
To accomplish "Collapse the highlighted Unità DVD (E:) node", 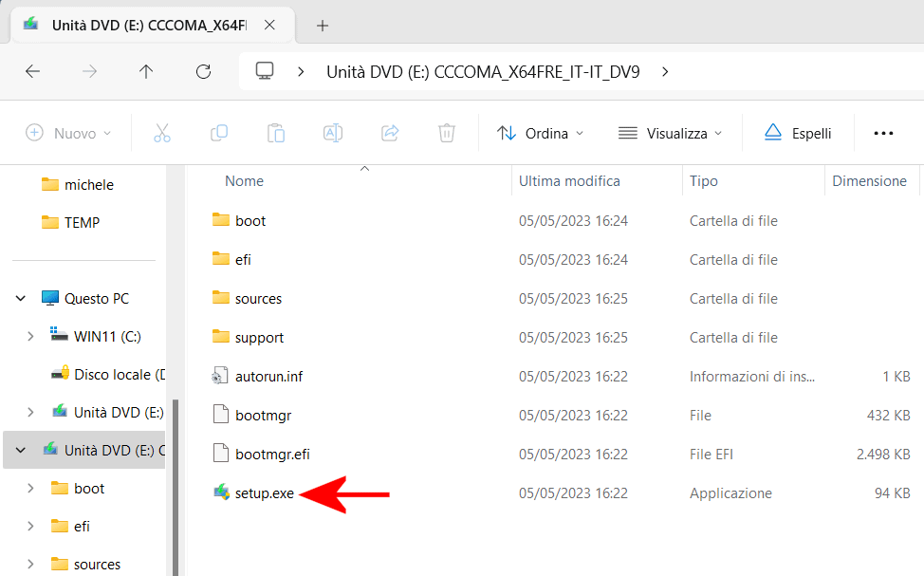I will pyautogui.click(x=21, y=450).
